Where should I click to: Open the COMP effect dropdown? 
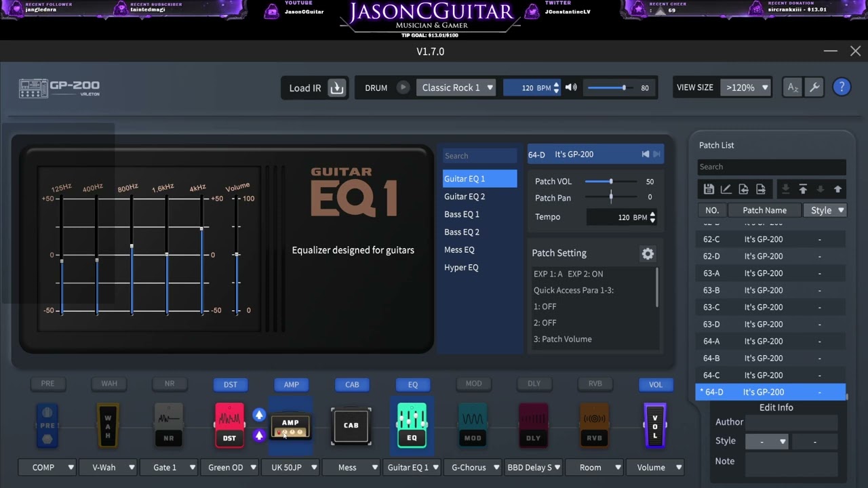pos(47,467)
